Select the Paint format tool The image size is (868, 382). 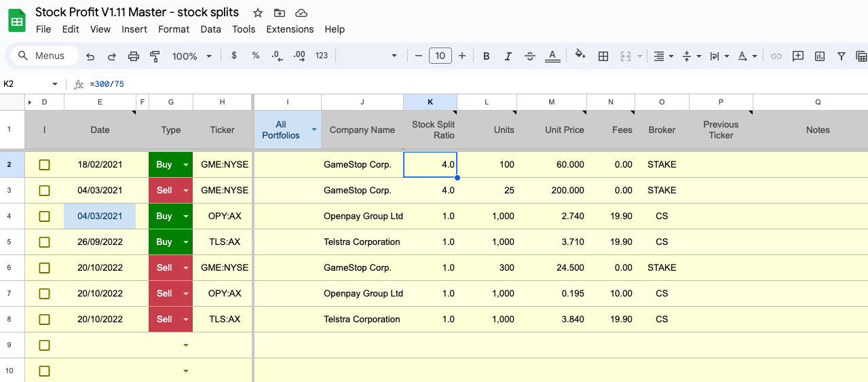[155, 56]
